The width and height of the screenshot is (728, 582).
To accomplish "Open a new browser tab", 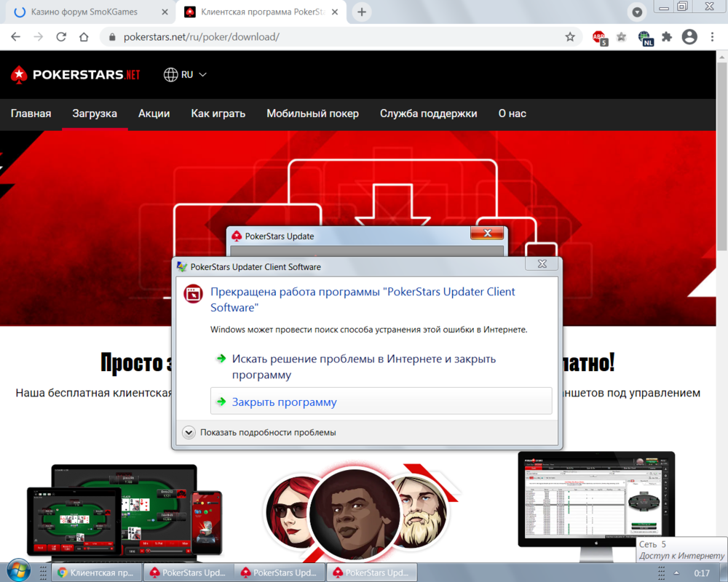I will (362, 12).
